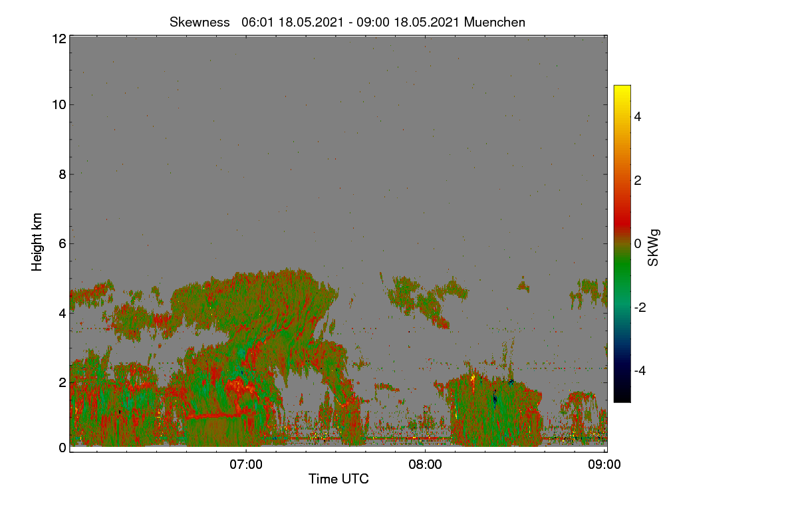The width and height of the screenshot is (798, 532).
Task: Click the colorbar label 4
Action: (638, 117)
